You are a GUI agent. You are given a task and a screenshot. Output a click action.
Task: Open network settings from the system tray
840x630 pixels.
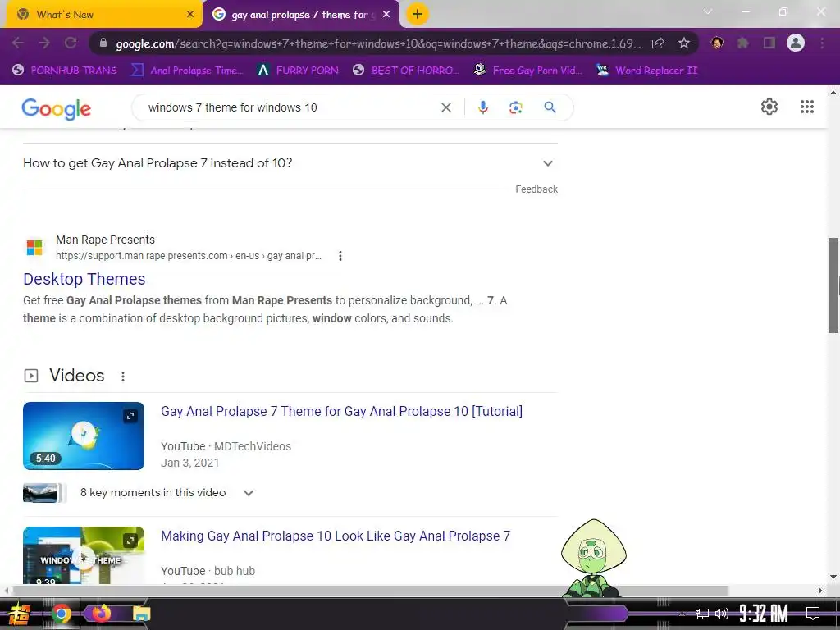[702, 614]
